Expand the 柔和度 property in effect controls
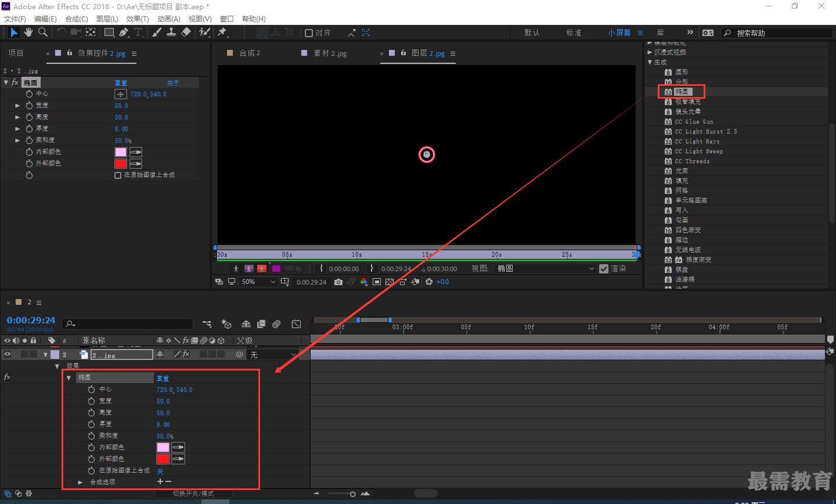 tap(17, 141)
